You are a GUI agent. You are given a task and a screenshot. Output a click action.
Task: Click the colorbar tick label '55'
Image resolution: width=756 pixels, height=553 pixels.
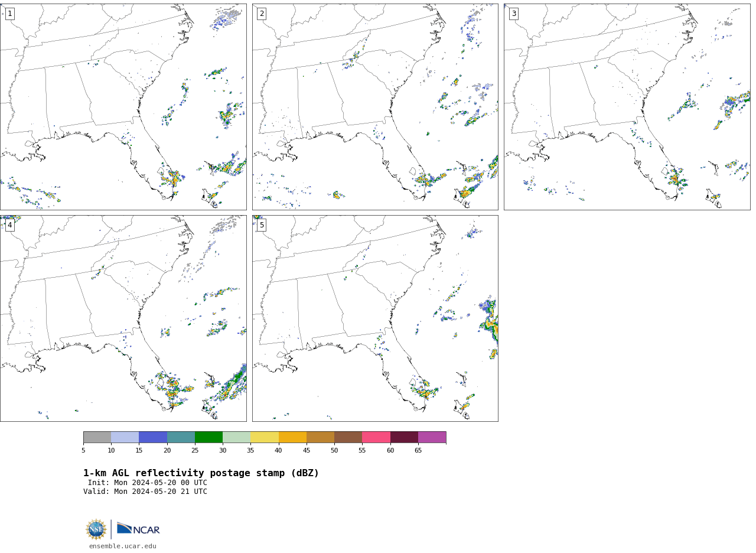coord(362,451)
